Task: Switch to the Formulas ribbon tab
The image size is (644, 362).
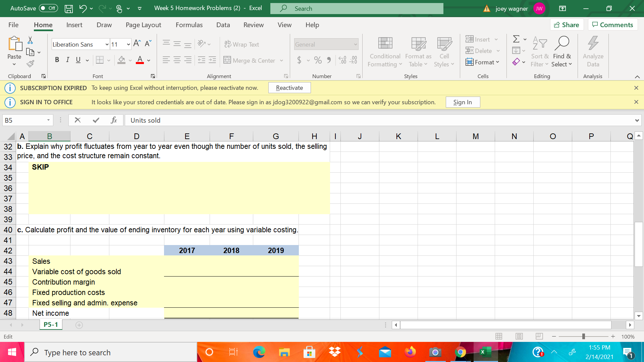Action: click(x=189, y=25)
